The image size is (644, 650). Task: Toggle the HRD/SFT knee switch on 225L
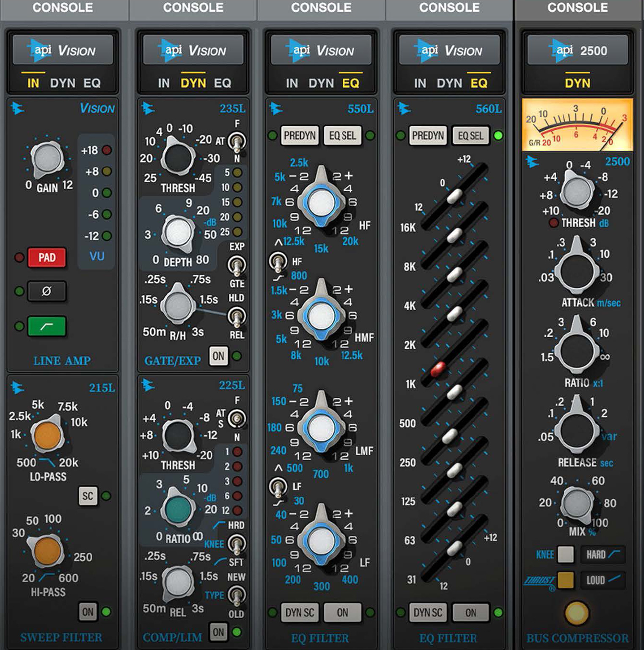click(236, 543)
